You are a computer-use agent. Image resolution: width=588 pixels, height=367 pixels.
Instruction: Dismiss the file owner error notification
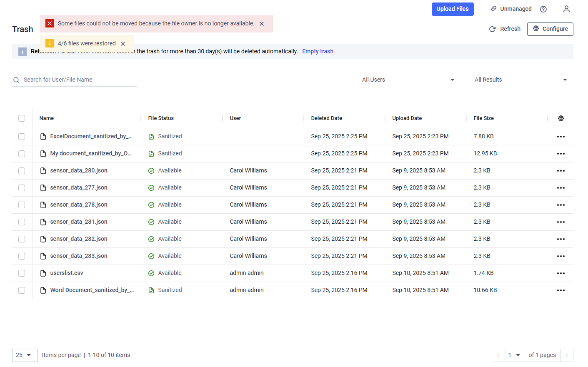(x=262, y=24)
